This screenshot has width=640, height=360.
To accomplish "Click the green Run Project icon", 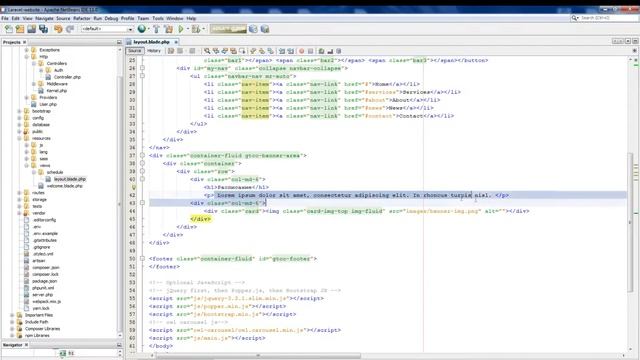I will tap(181, 29).
